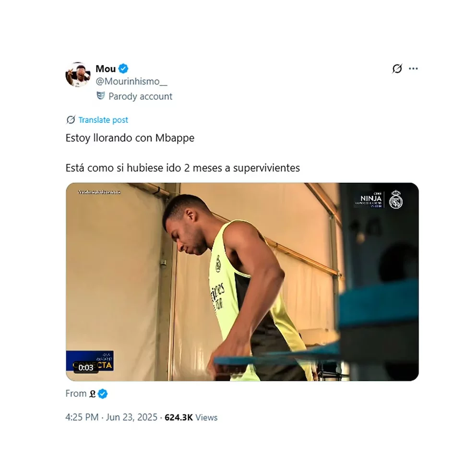476x476 pixels.
Task: Click Mou's profile avatar picture
Action: point(78,75)
